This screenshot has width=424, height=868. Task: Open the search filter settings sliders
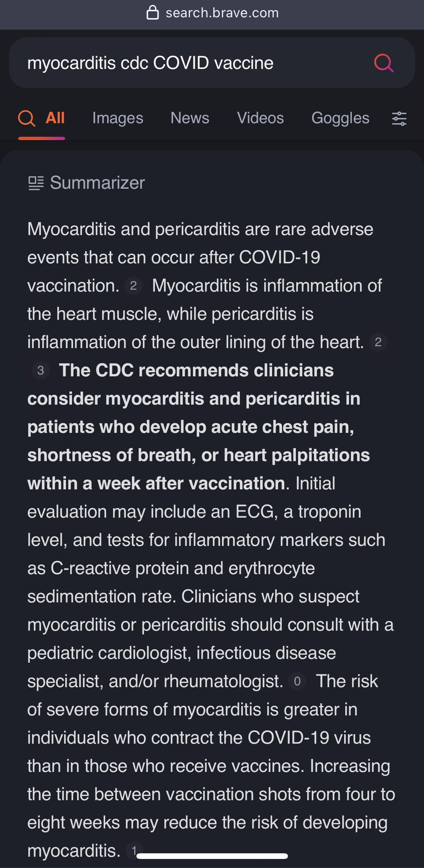[x=399, y=119]
